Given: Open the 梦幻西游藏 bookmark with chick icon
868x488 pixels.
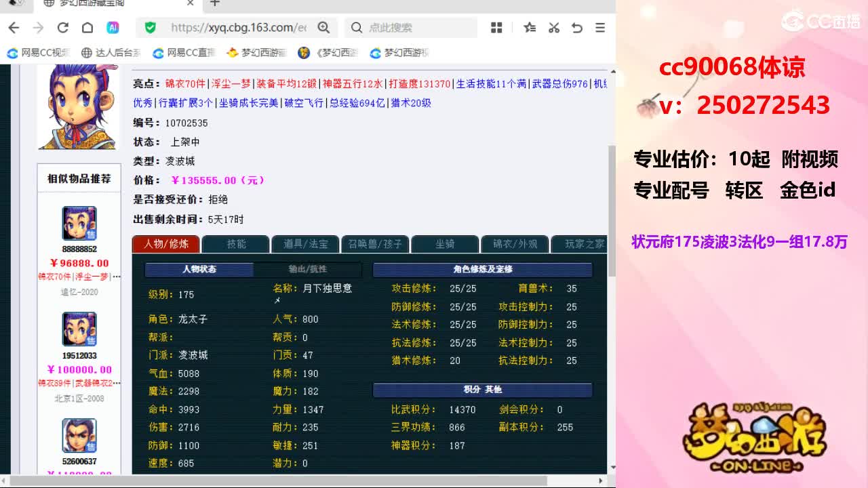Looking at the screenshot, I should 256,53.
